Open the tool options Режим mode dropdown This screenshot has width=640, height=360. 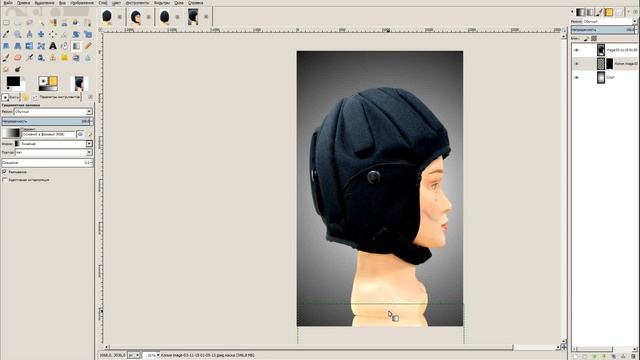(53, 111)
